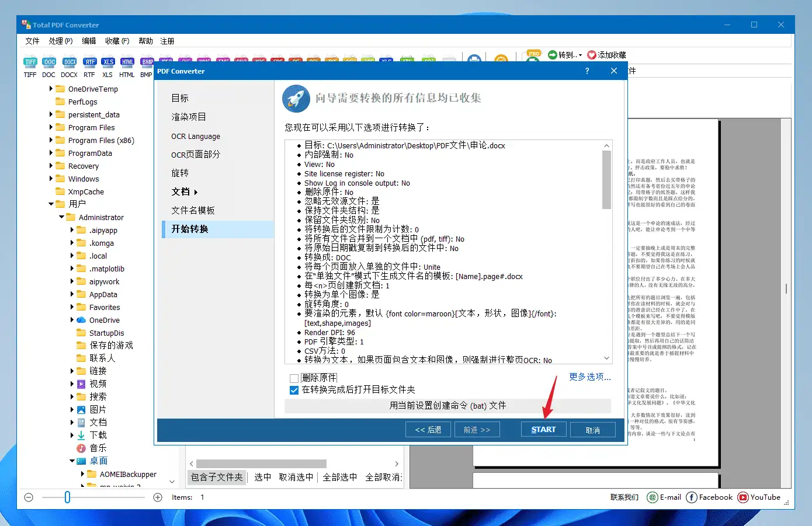Click the printer icon in main toolbar
The height and width of the screenshot is (526, 812).
(474, 60)
